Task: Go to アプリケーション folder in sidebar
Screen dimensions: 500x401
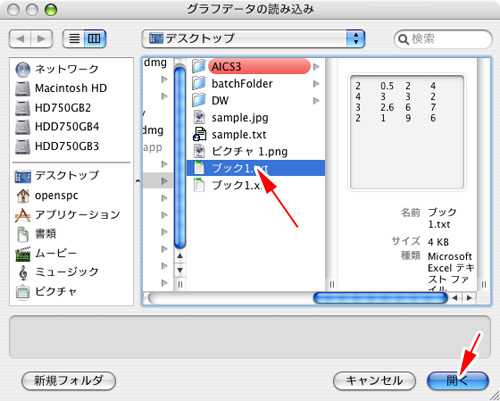Action: (67, 215)
